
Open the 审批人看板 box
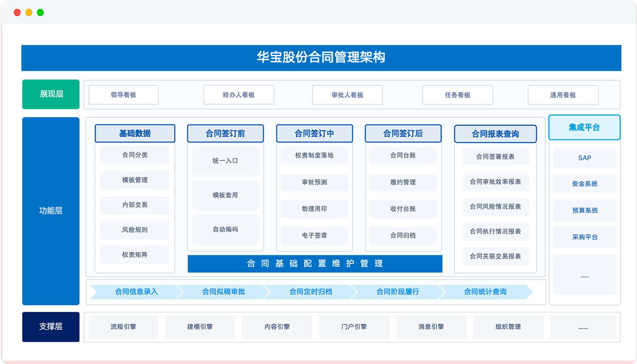[347, 95]
